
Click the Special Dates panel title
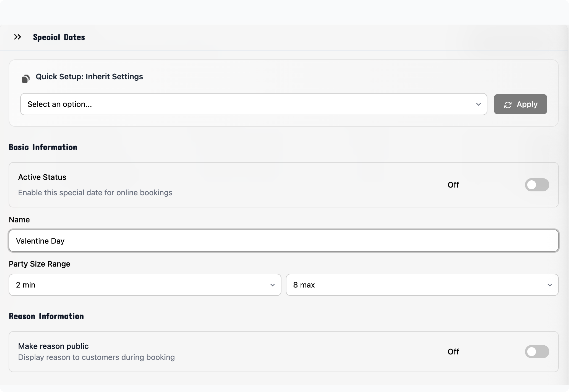pos(59,37)
